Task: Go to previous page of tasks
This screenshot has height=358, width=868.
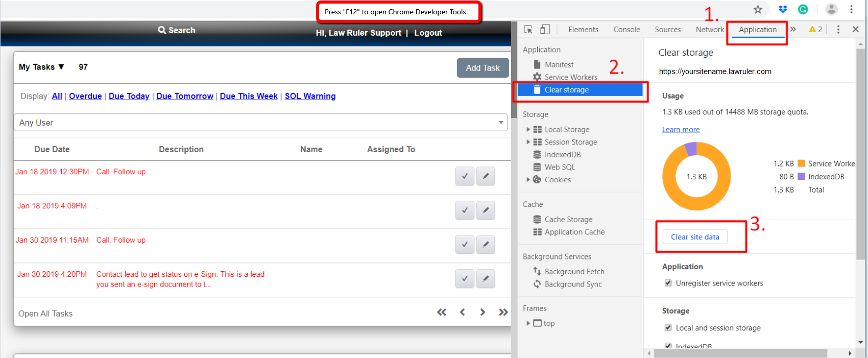Action: click(462, 312)
